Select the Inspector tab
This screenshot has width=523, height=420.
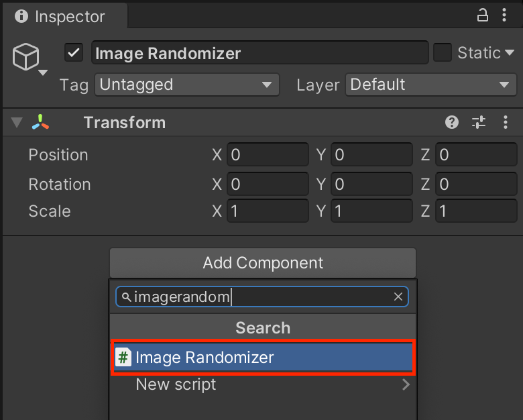60,16
